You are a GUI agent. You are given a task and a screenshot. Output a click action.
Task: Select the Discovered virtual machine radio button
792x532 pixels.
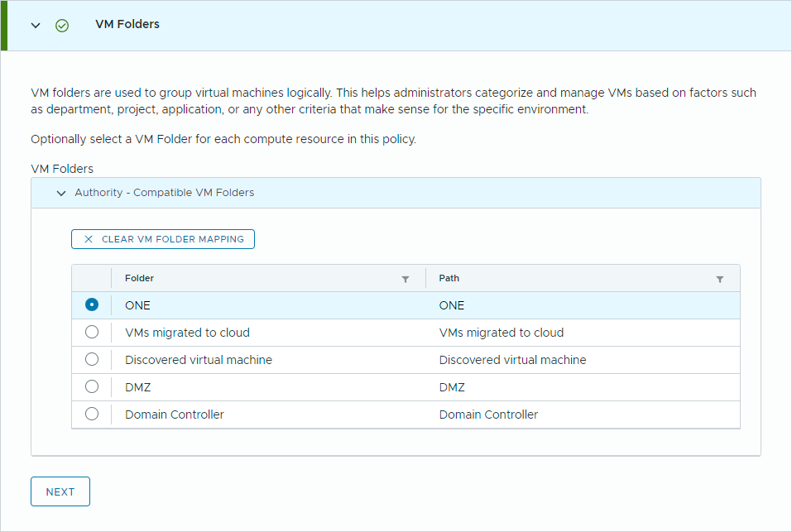[92, 359]
